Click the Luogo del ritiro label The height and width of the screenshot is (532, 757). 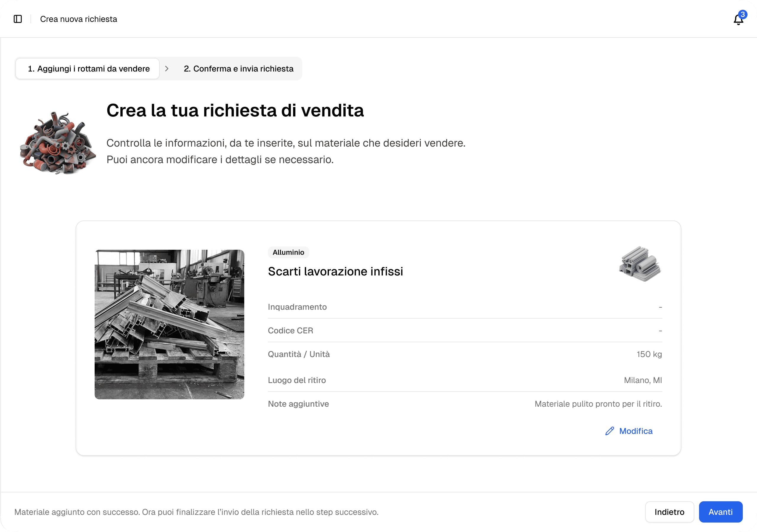coord(297,380)
